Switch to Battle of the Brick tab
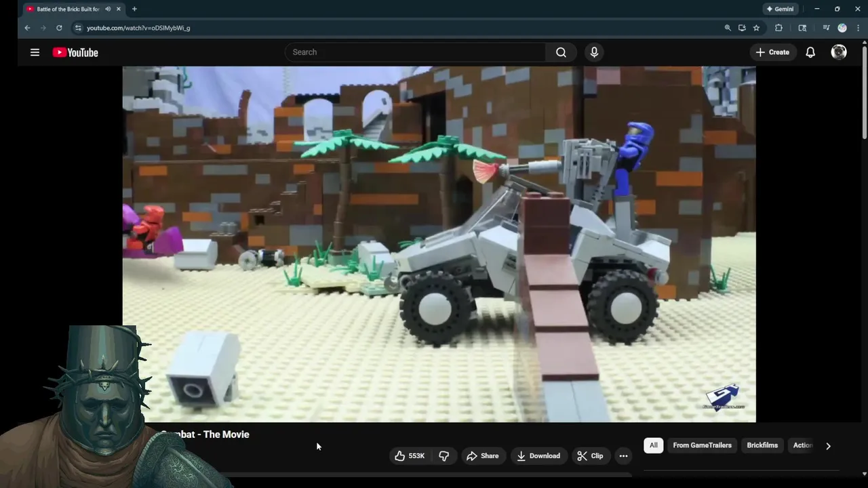 click(68, 9)
